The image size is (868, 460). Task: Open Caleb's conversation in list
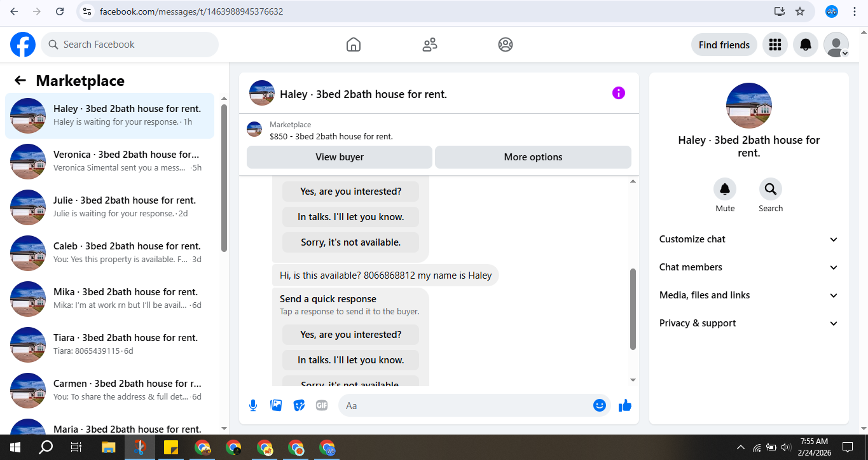(x=109, y=253)
